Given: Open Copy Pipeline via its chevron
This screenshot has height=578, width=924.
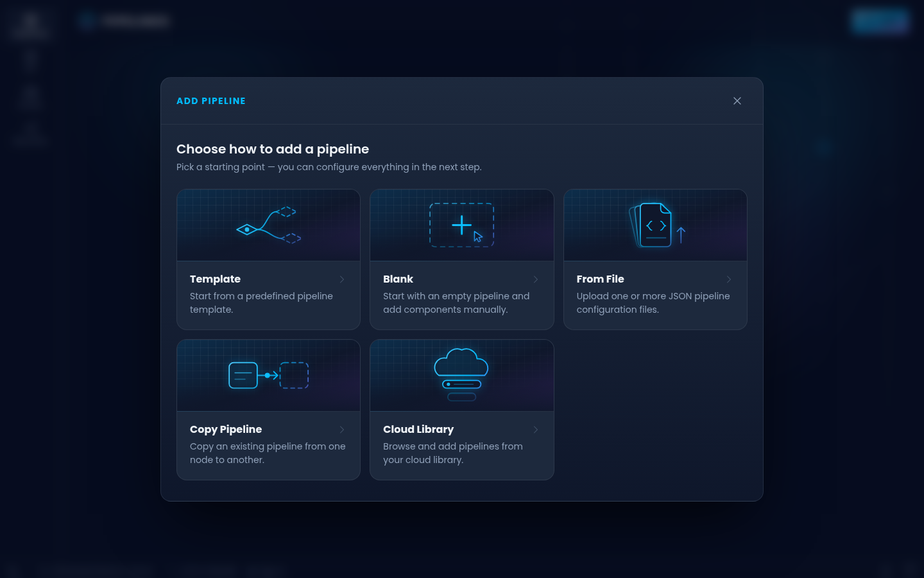Looking at the screenshot, I should point(342,430).
